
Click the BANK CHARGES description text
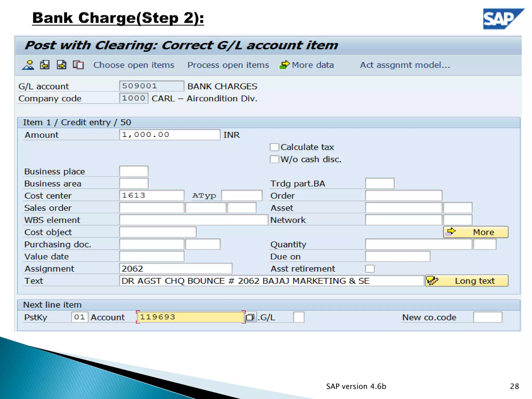pyautogui.click(x=222, y=86)
